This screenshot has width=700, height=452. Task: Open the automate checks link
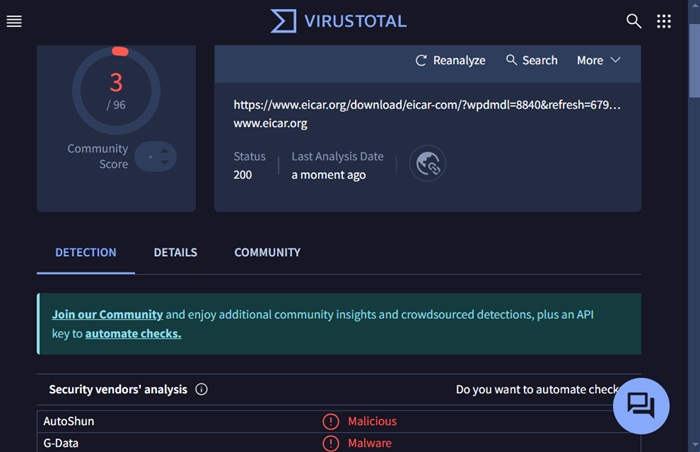133,334
